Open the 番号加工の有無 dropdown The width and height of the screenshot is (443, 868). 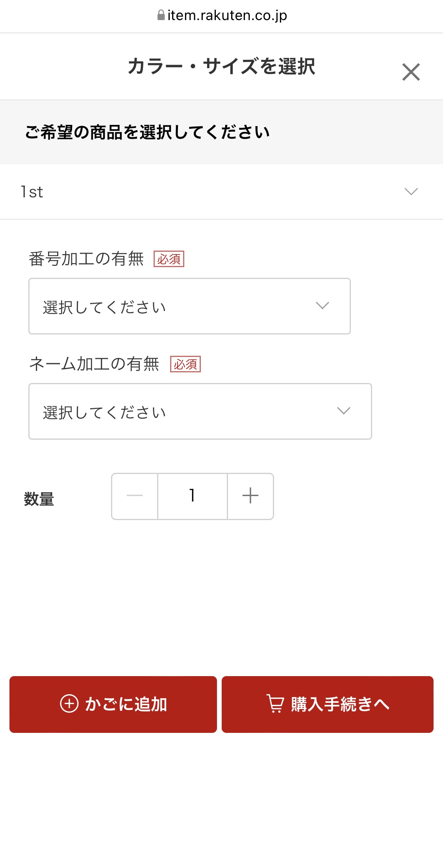coord(189,306)
